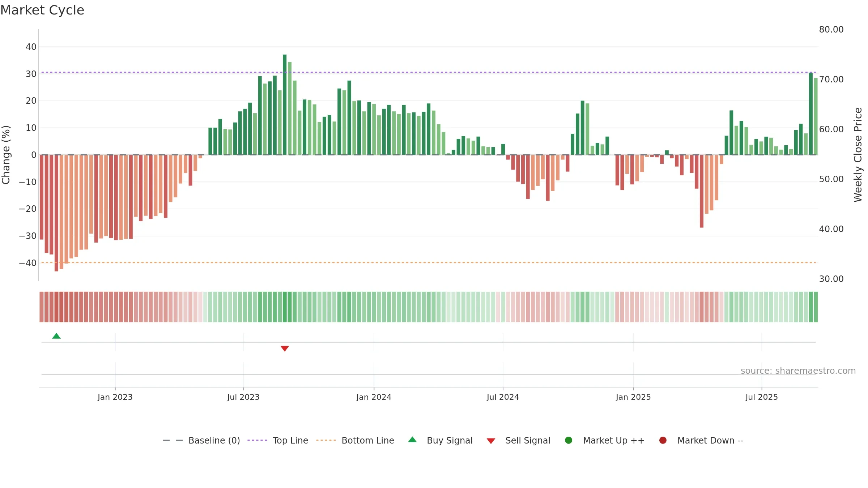The height and width of the screenshot is (488, 868).
Task: Click the −20 tick on the Change axis
Action: [x=28, y=209]
